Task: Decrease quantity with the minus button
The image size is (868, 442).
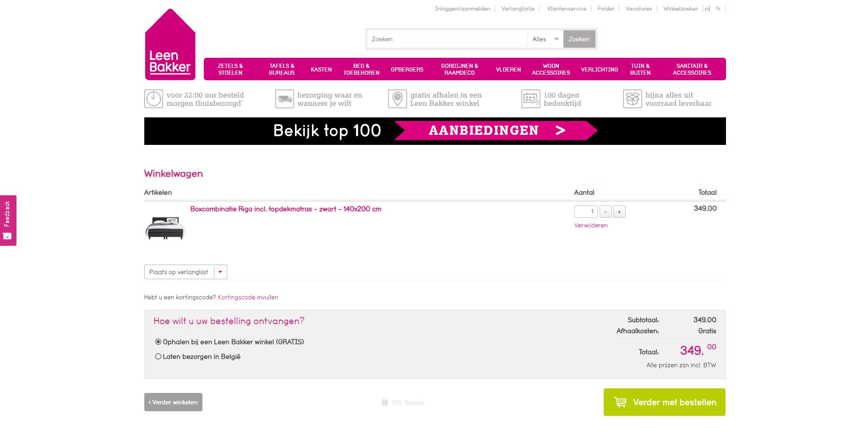Action: pyautogui.click(x=606, y=211)
